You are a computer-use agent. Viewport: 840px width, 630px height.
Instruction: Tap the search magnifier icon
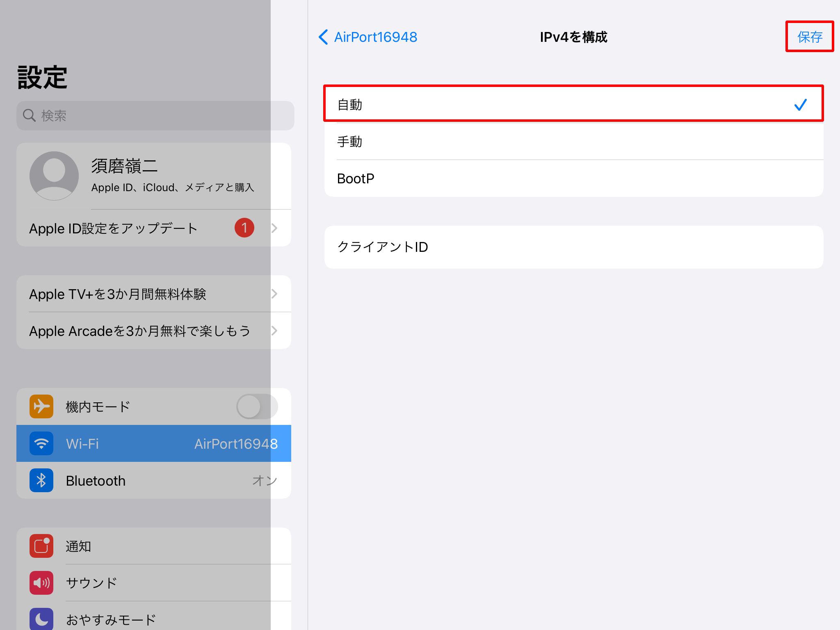pyautogui.click(x=29, y=116)
